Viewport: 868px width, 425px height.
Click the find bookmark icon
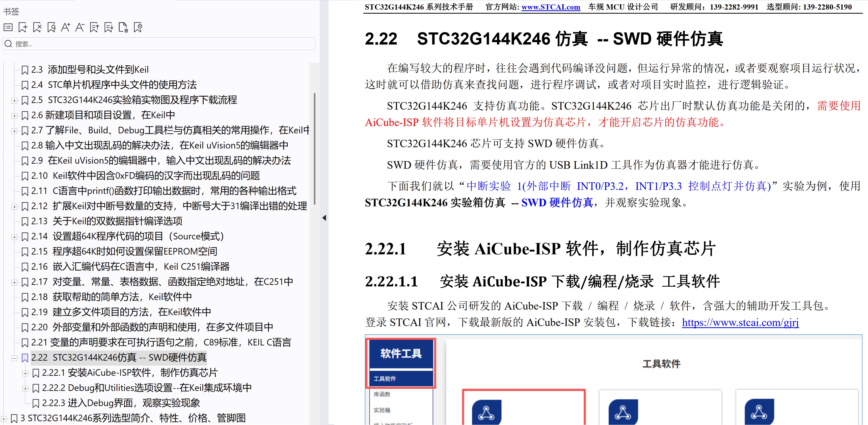pos(51,27)
